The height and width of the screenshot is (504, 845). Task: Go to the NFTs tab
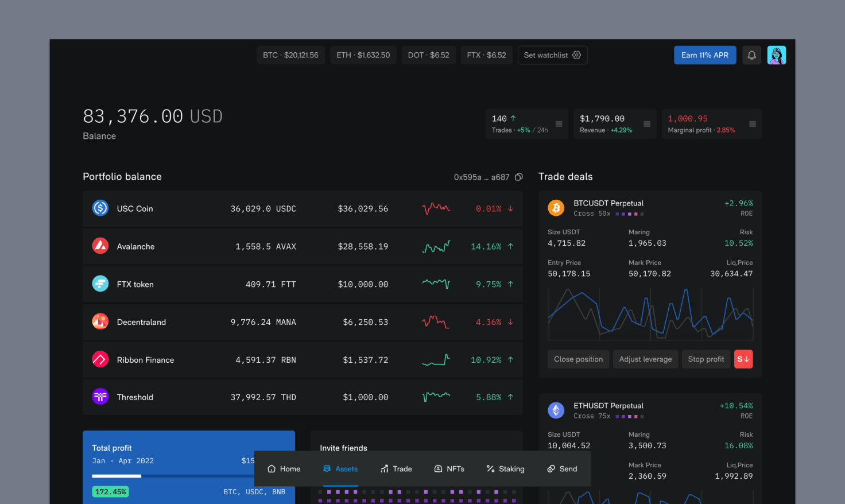(x=449, y=469)
